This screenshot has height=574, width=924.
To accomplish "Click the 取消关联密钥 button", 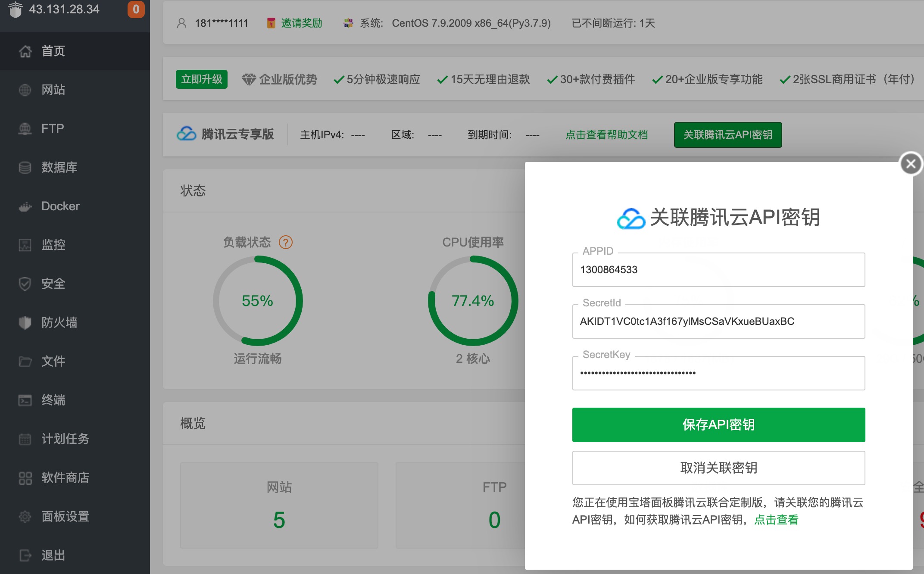I will (718, 468).
